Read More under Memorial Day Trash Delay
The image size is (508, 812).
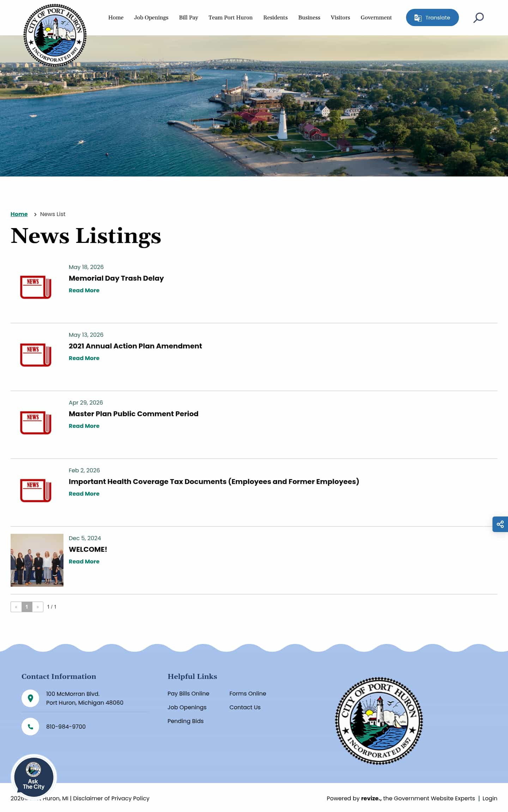coord(84,290)
